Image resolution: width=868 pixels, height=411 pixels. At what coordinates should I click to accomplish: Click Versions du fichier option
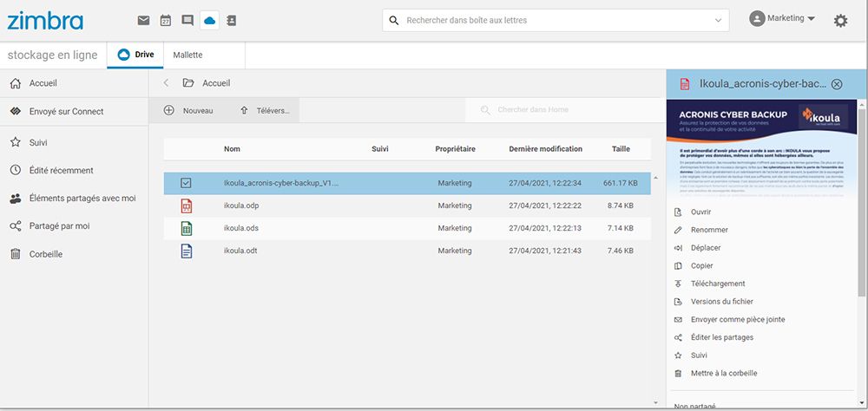click(721, 302)
